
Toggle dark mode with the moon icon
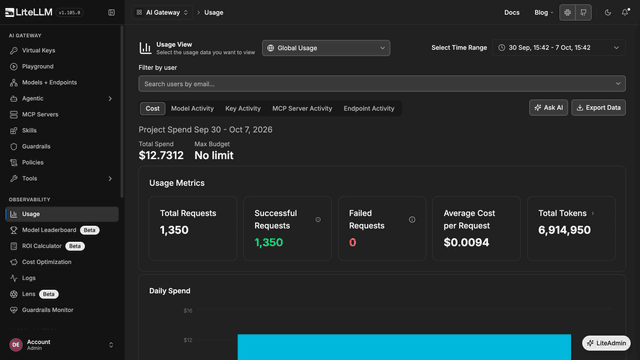[x=608, y=13]
